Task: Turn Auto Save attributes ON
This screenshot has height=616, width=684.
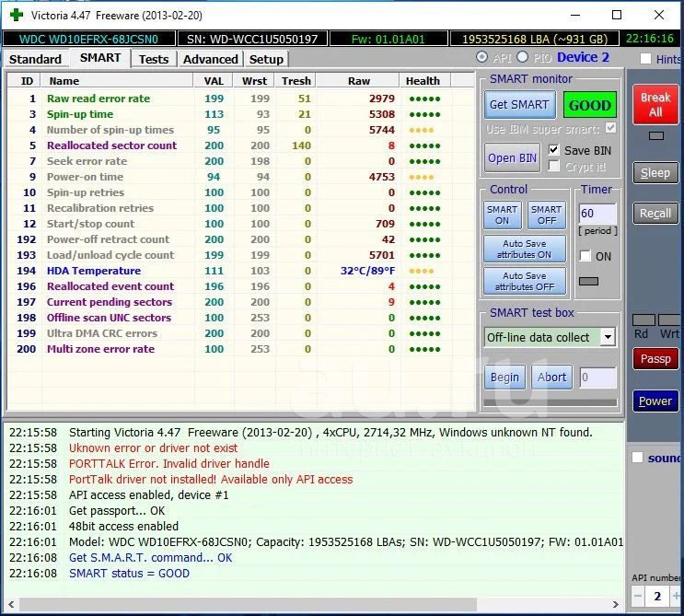Action: point(525,250)
